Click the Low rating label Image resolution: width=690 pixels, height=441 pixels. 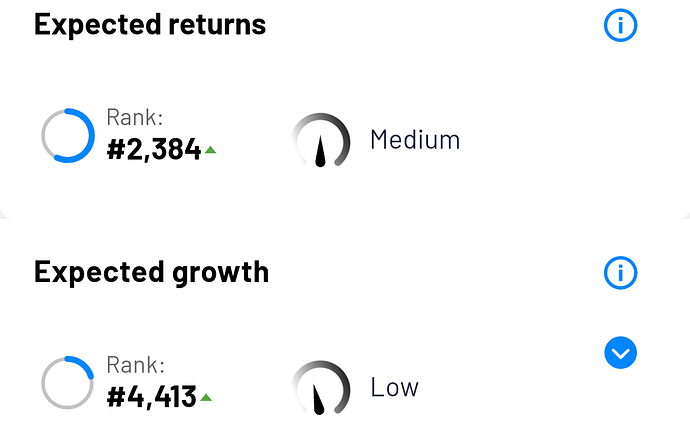394,387
